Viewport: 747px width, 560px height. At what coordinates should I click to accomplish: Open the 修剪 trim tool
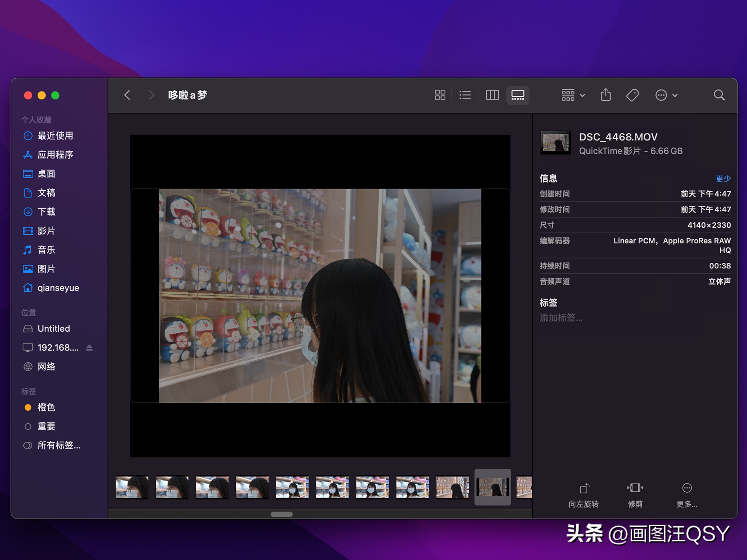pyautogui.click(x=635, y=488)
